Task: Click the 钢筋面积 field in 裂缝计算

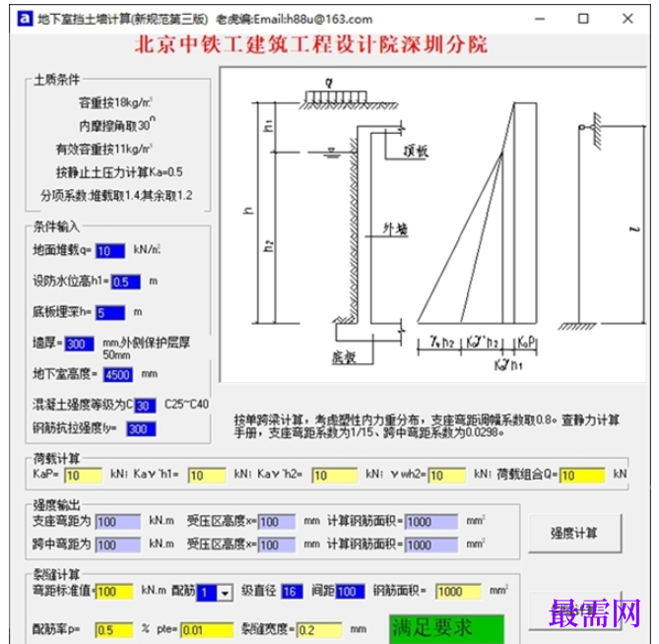Action: [x=458, y=592]
